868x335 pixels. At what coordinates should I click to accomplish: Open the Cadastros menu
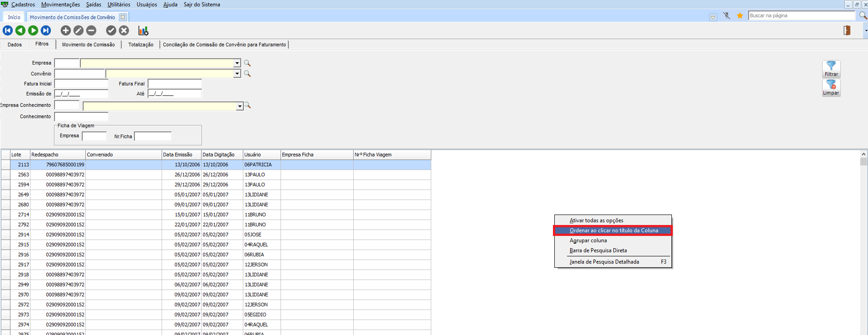pos(23,5)
